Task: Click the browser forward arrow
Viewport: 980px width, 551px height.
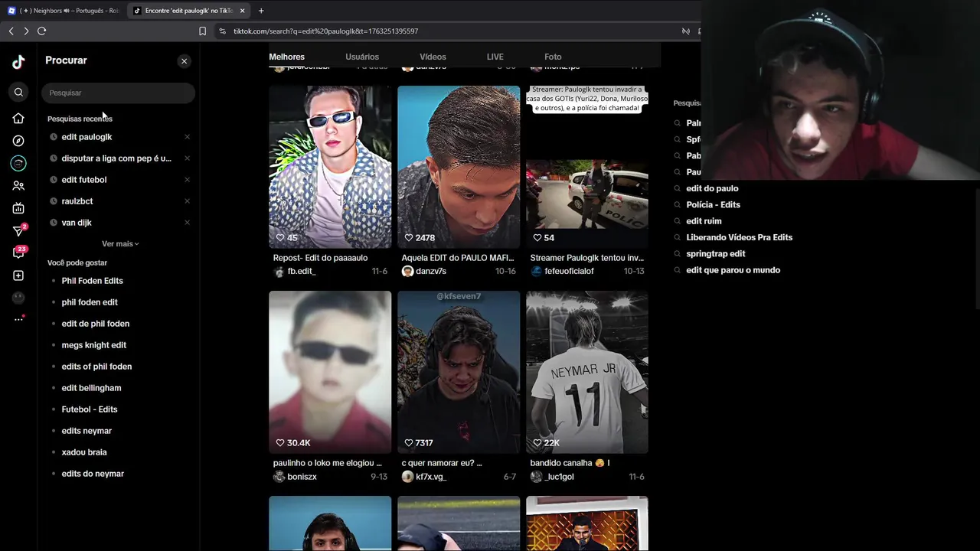Action: (26, 31)
